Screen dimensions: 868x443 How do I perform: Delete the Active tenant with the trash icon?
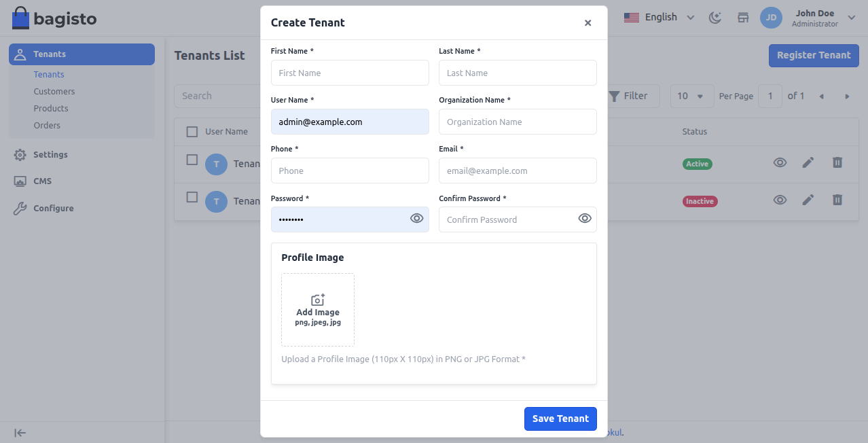[x=837, y=163]
